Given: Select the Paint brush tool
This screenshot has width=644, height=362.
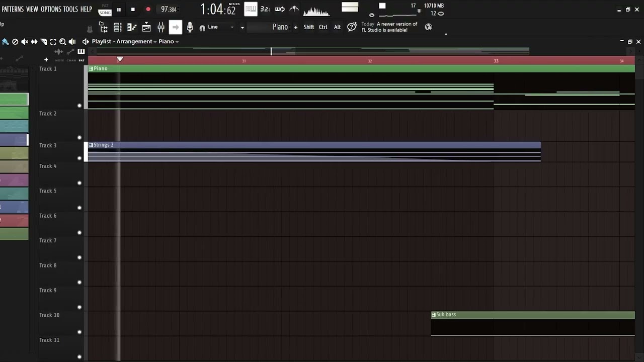Looking at the screenshot, I should tap(5, 42).
